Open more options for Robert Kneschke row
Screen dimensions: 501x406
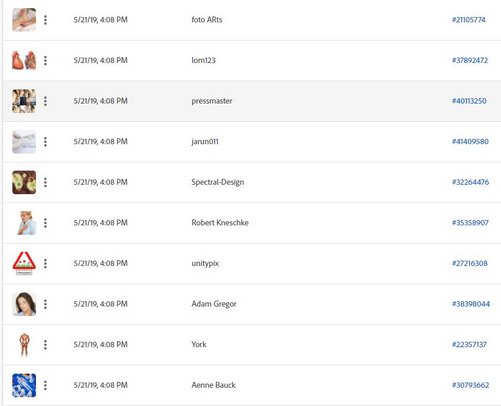pyautogui.click(x=45, y=223)
